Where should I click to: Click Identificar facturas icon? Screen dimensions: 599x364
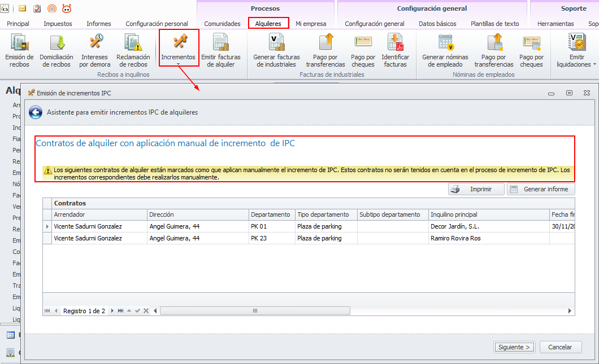tap(395, 51)
